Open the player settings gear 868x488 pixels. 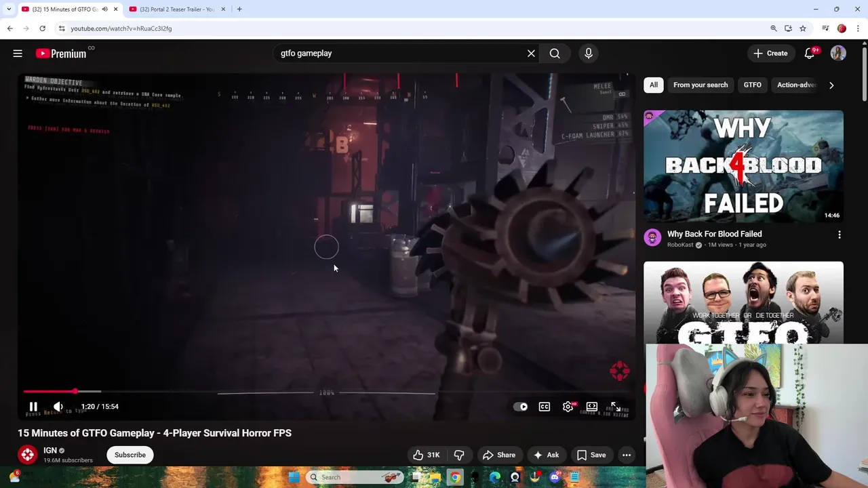point(568,407)
